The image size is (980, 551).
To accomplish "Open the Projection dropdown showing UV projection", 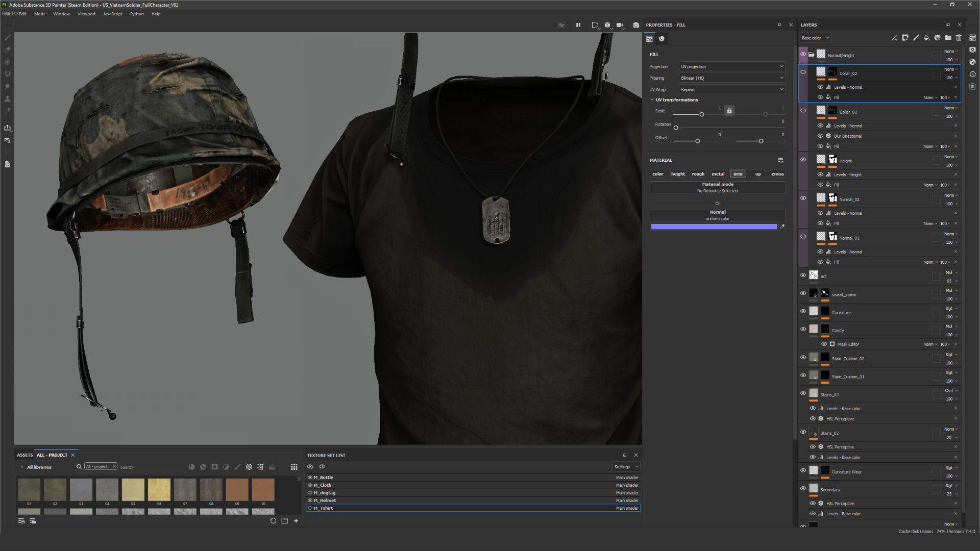I will click(x=731, y=67).
